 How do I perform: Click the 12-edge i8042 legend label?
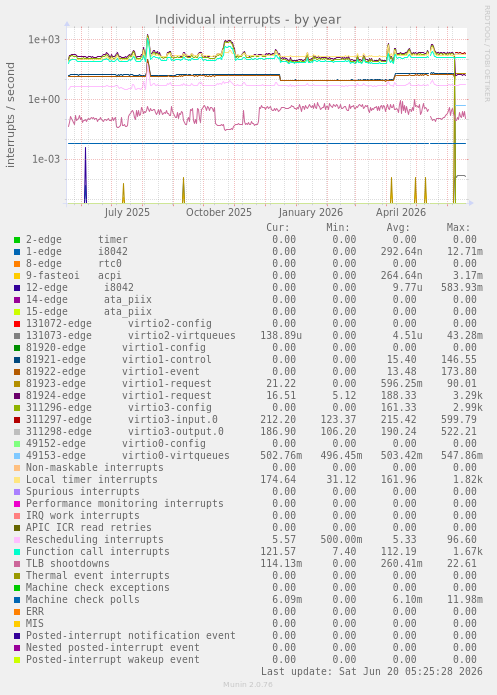pyautogui.click(x=80, y=288)
